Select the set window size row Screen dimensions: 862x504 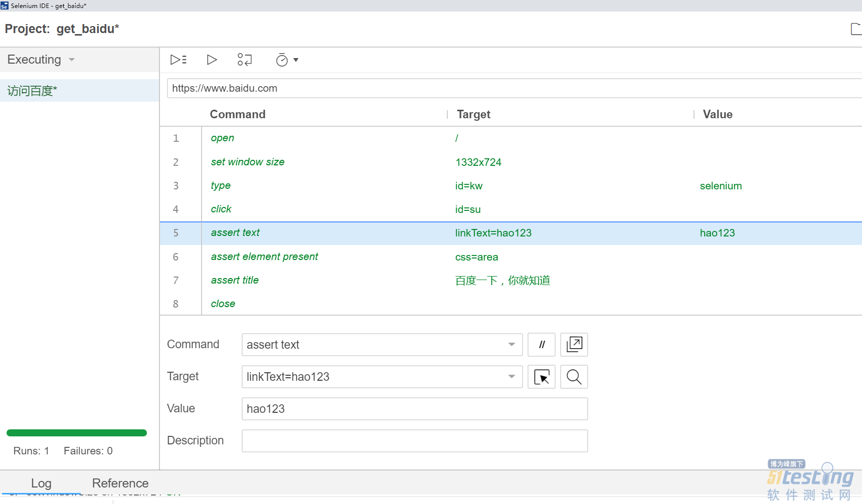pos(511,162)
